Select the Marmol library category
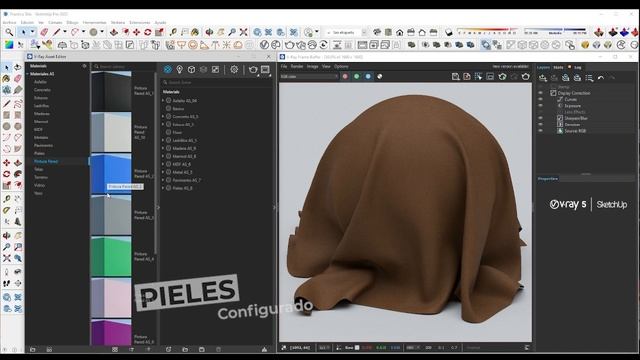 pos(41,122)
